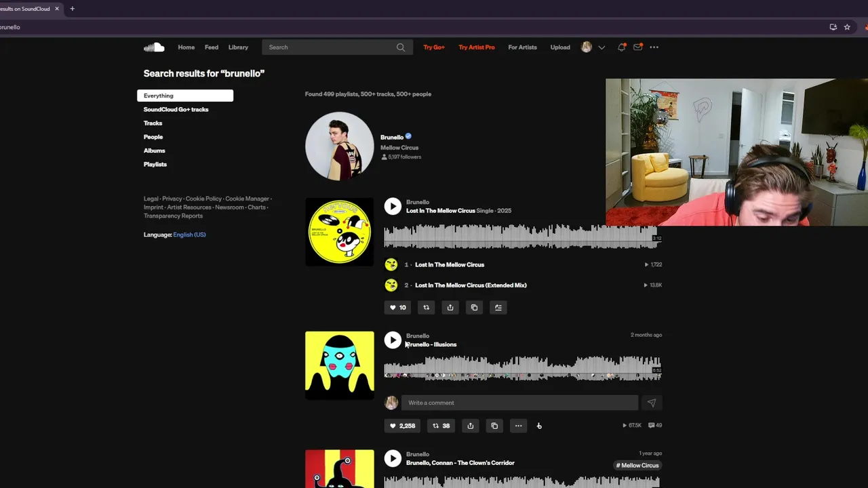Open the Upload page

click(560, 47)
